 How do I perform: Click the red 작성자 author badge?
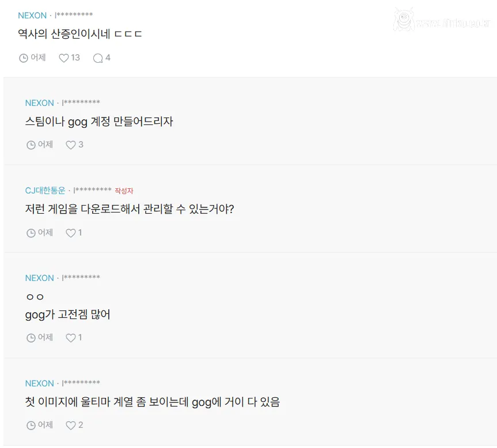coord(124,191)
